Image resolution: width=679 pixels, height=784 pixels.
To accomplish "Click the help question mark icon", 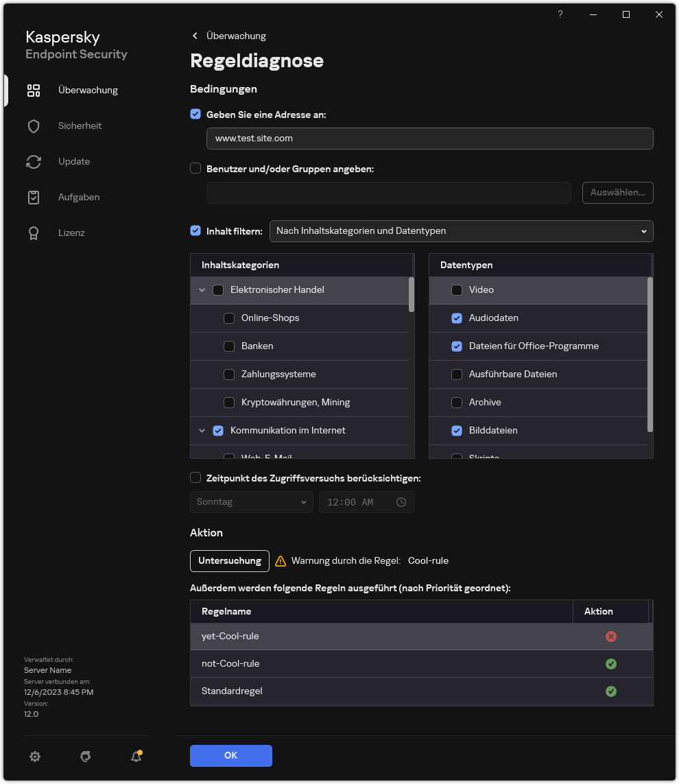I will (x=560, y=14).
